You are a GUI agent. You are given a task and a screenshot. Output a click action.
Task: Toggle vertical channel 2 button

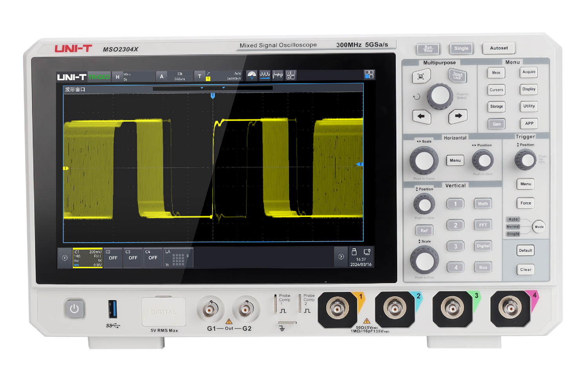point(455,225)
